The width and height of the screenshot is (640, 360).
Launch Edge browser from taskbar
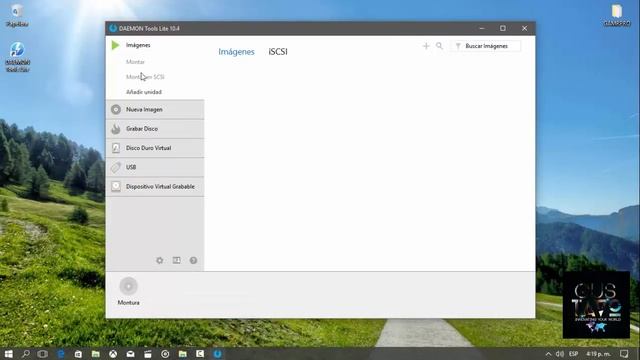(x=60, y=354)
